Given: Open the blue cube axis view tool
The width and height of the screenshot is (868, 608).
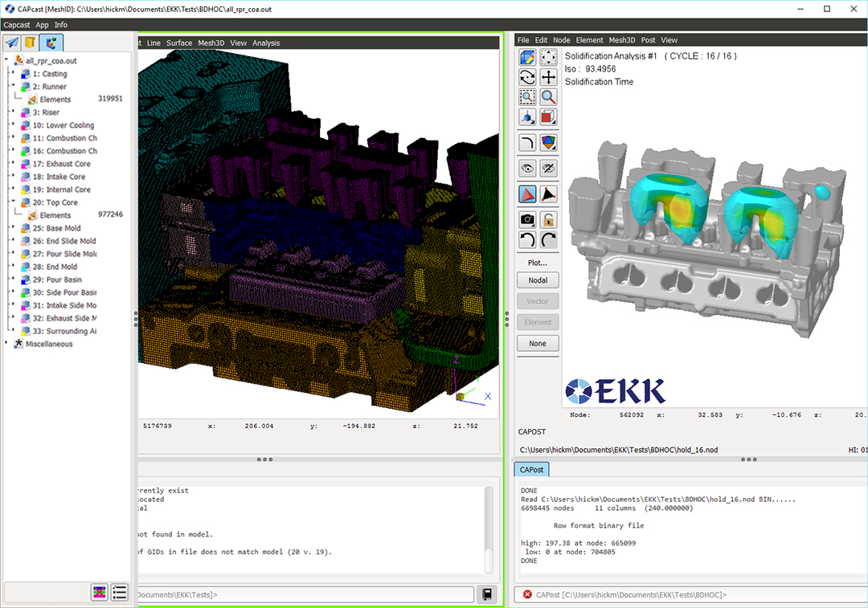Looking at the screenshot, I should (x=527, y=117).
